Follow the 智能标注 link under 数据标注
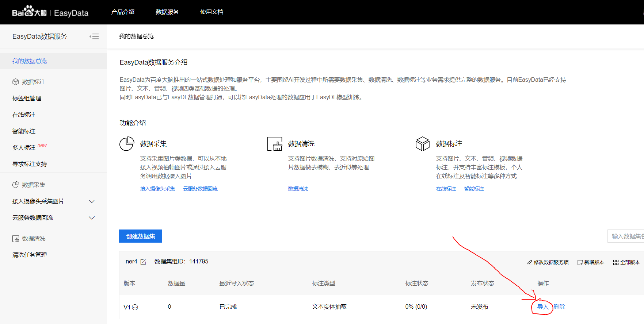Viewport: 644px width, 324px height. click(474, 189)
